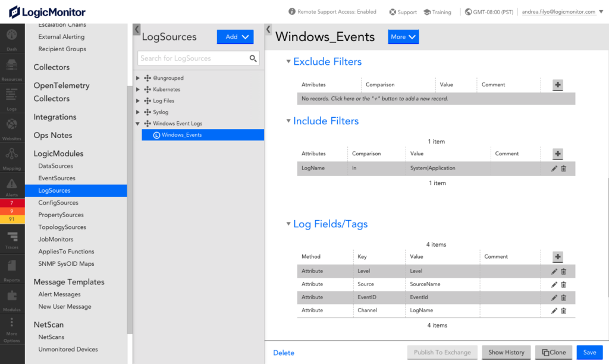The height and width of the screenshot is (364, 609).
Task: Add a new Exclude Filters record
Action: (558, 84)
